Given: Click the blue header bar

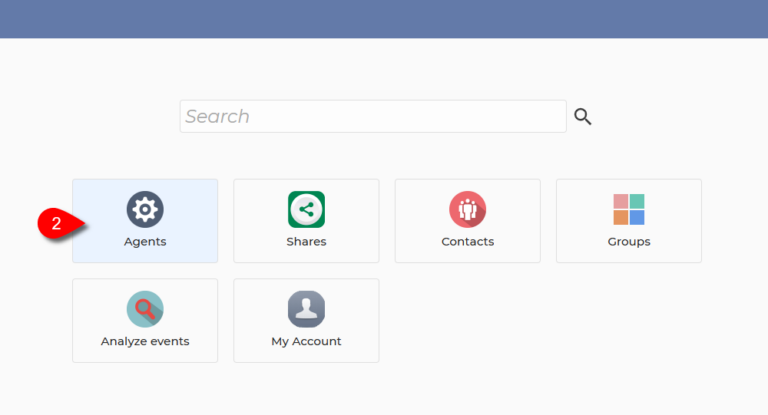Looking at the screenshot, I should (384, 18).
